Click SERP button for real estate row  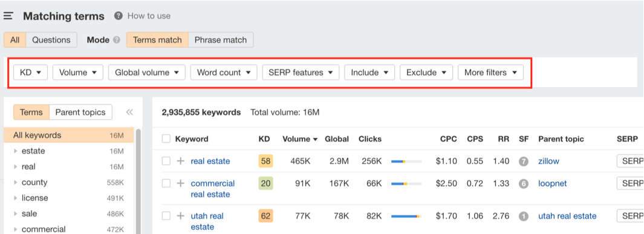630,161
